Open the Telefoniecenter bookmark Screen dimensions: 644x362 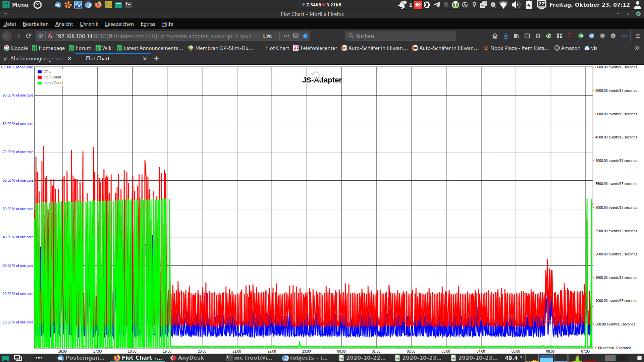(315, 48)
